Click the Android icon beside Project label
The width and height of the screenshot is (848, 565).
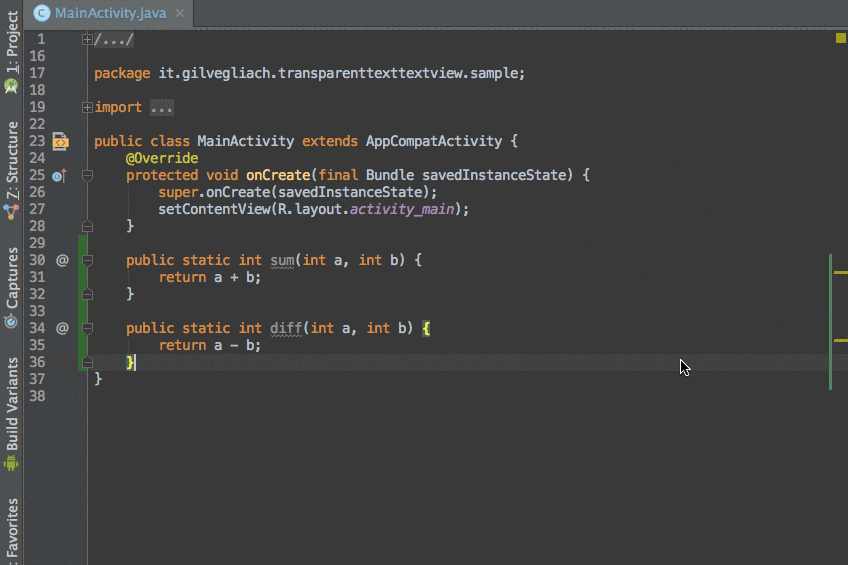point(11,86)
